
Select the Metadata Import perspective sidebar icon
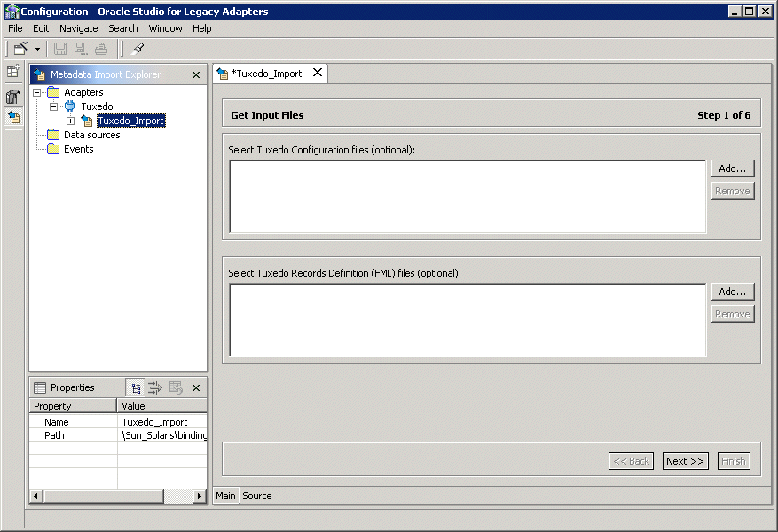[x=13, y=118]
